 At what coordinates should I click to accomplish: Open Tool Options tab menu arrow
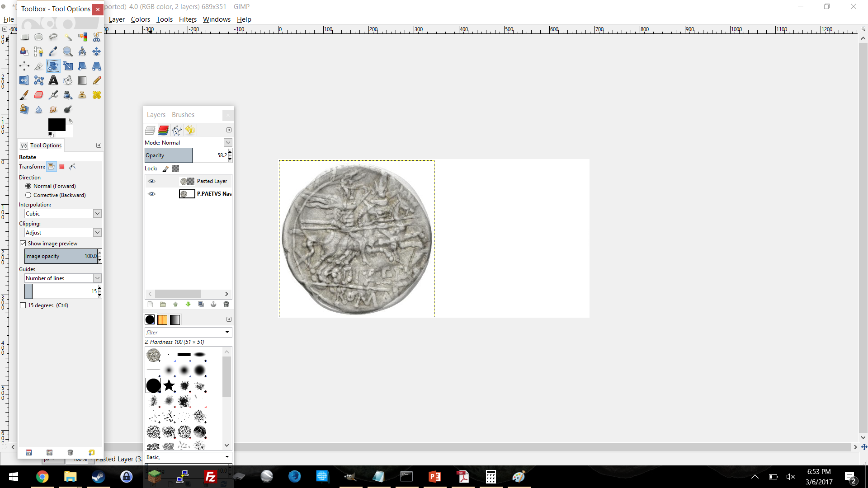coord(99,145)
